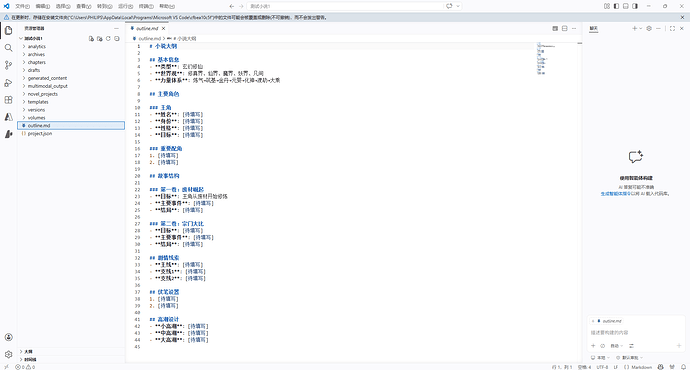Click the editor minimap
The height and width of the screenshot is (370, 690).
557,59
